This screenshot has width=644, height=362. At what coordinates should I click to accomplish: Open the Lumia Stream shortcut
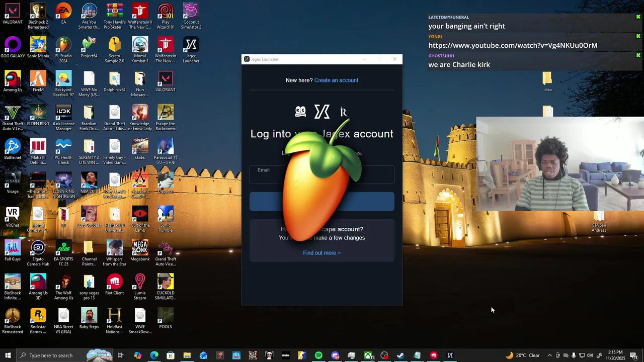point(140,288)
